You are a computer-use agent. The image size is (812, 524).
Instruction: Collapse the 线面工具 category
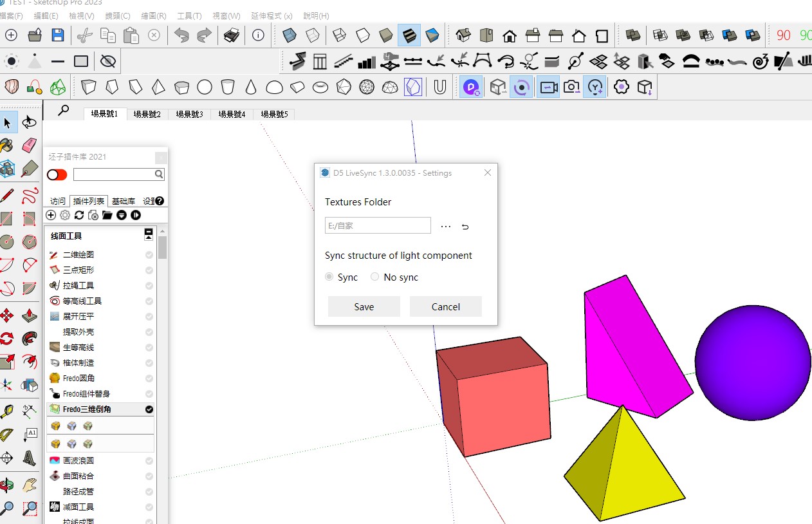pyautogui.click(x=149, y=235)
